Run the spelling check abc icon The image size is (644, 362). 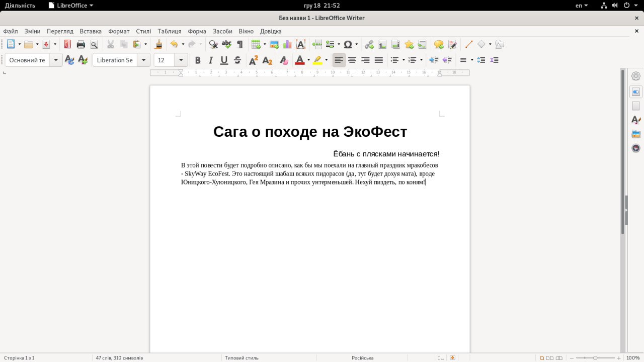226,44
